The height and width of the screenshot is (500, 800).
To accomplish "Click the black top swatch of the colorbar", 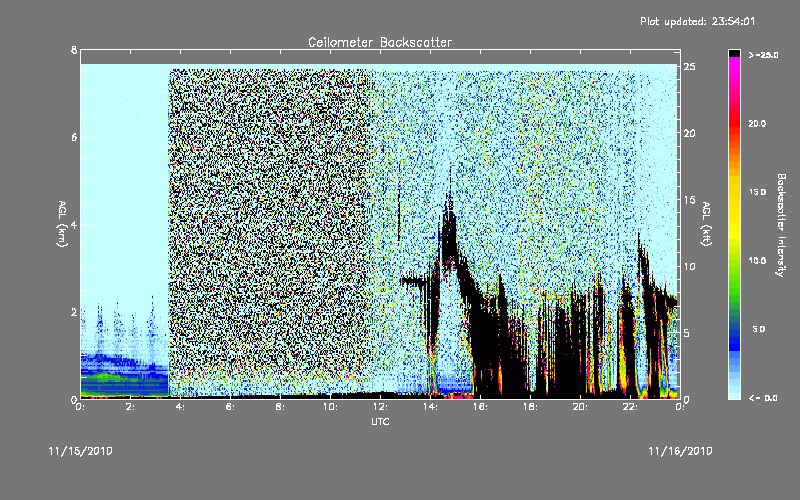I will pyautogui.click(x=734, y=53).
